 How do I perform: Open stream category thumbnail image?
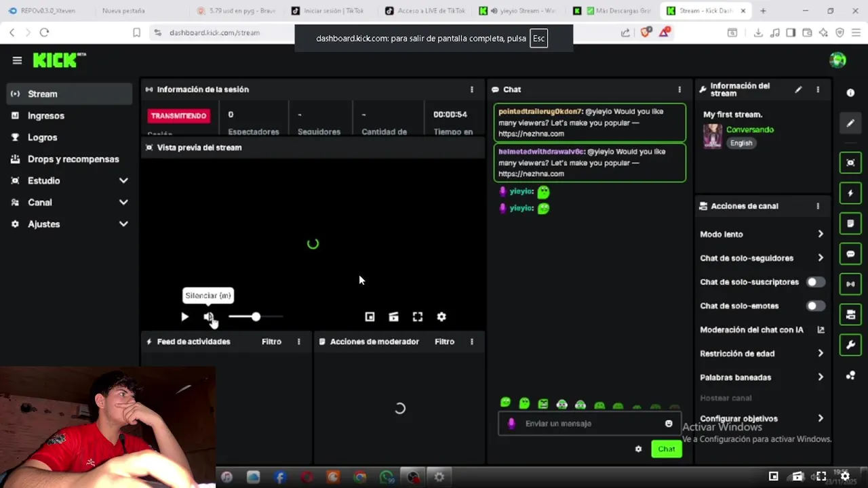713,136
